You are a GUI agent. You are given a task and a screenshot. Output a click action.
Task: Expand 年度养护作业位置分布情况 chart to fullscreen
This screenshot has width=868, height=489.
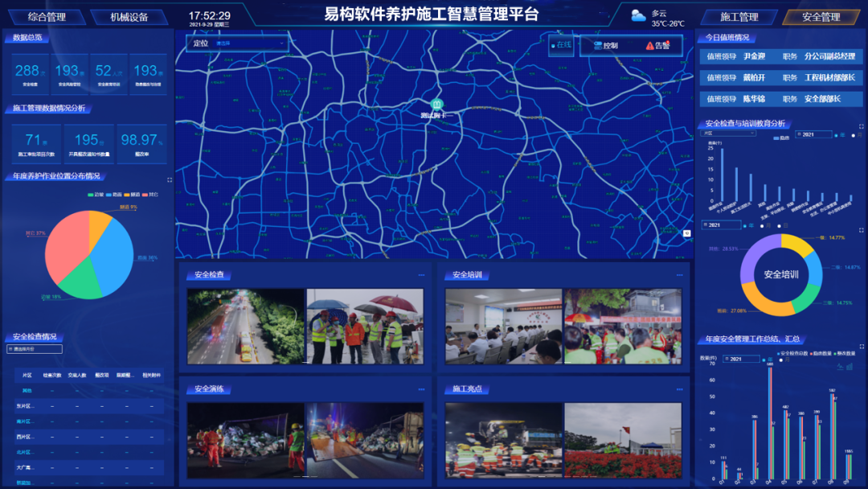(x=170, y=180)
